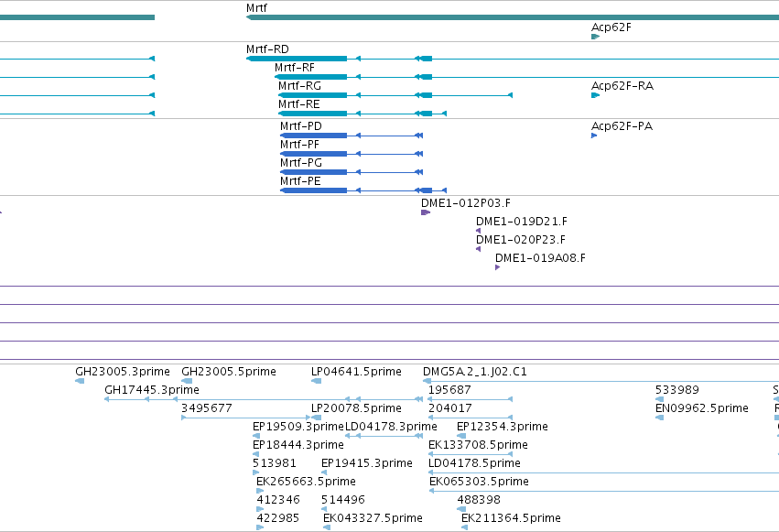Viewport: 779px width, 532px height.
Task: Click the EK065303.5prime EST label
Action: (x=479, y=482)
